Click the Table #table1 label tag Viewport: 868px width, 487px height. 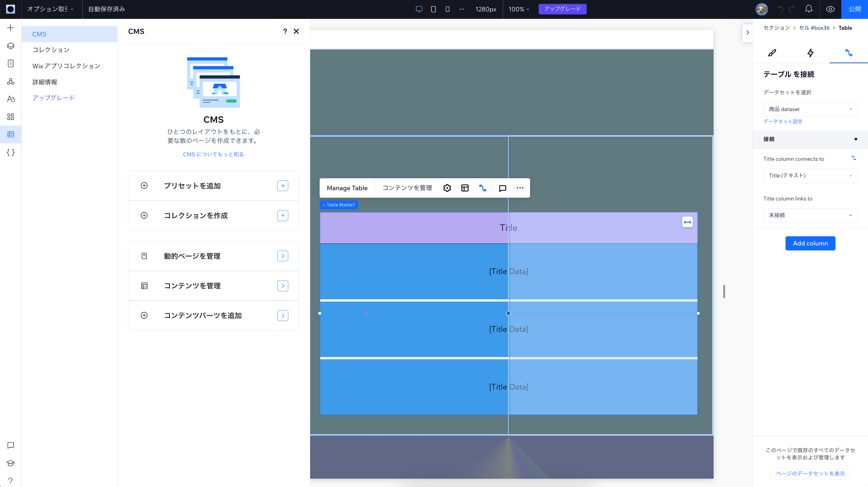[339, 205]
